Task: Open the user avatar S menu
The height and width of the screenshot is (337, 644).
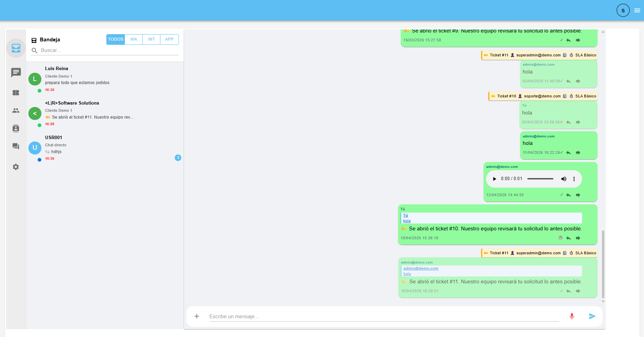Action: (623, 11)
